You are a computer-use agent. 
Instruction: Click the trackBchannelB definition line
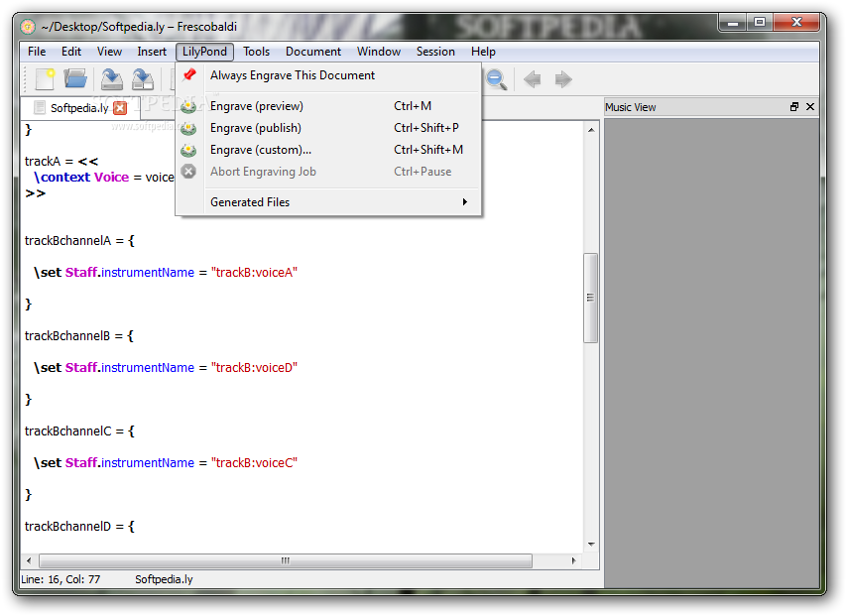[79, 336]
